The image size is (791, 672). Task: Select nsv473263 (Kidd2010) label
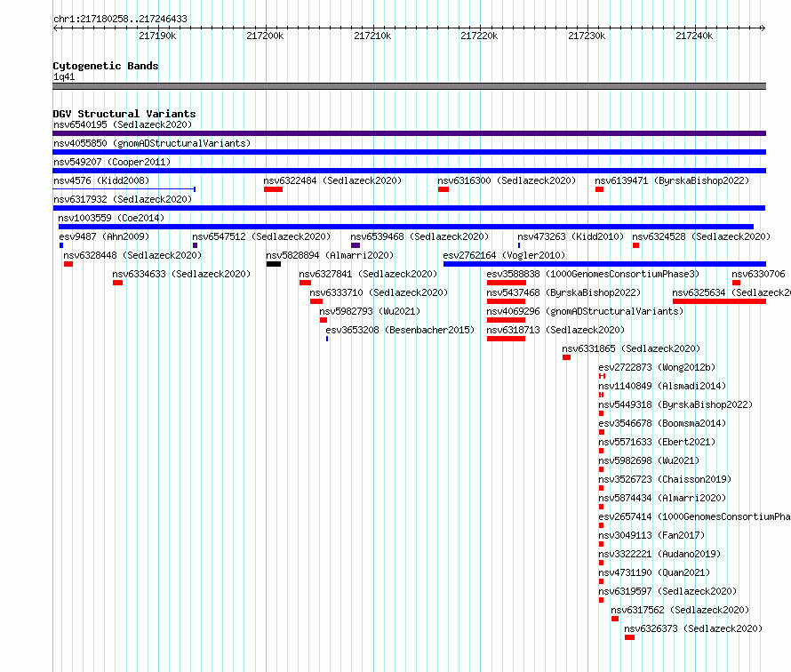(571, 236)
